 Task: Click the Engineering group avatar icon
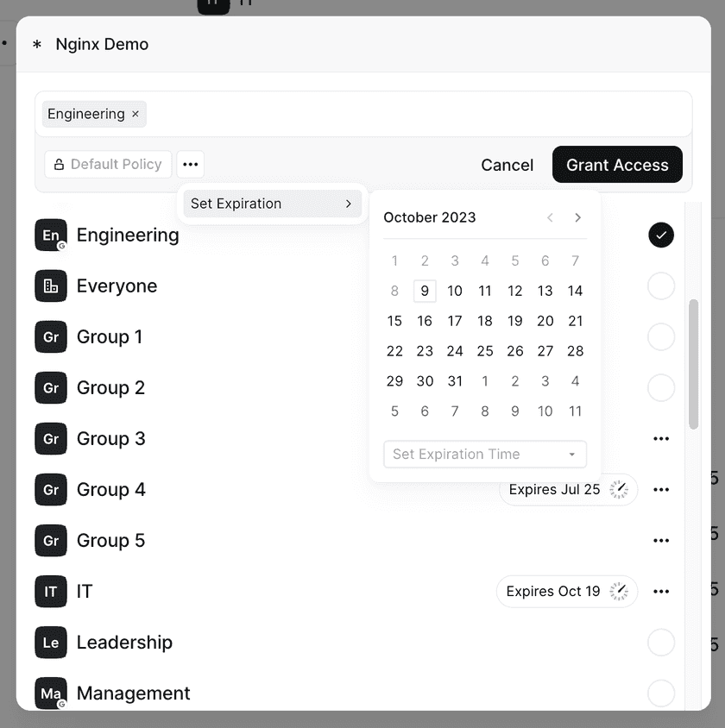tap(51, 235)
